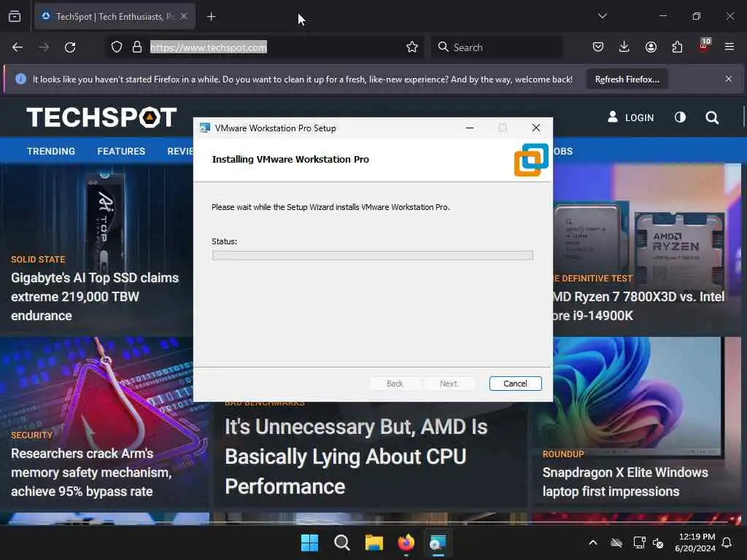Open Researchers crack Arm's memory article
This screenshot has width=747, height=560.
[x=91, y=472]
